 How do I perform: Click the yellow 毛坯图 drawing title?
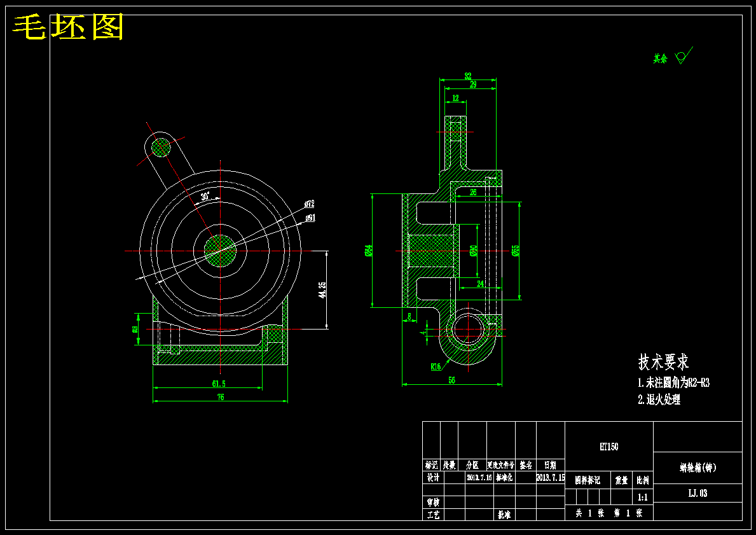coord(68,27)
